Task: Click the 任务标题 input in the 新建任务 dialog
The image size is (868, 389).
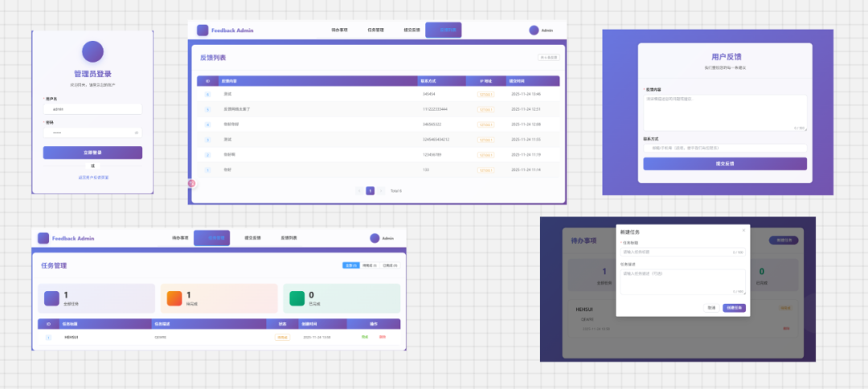Action: pos(682,252)
